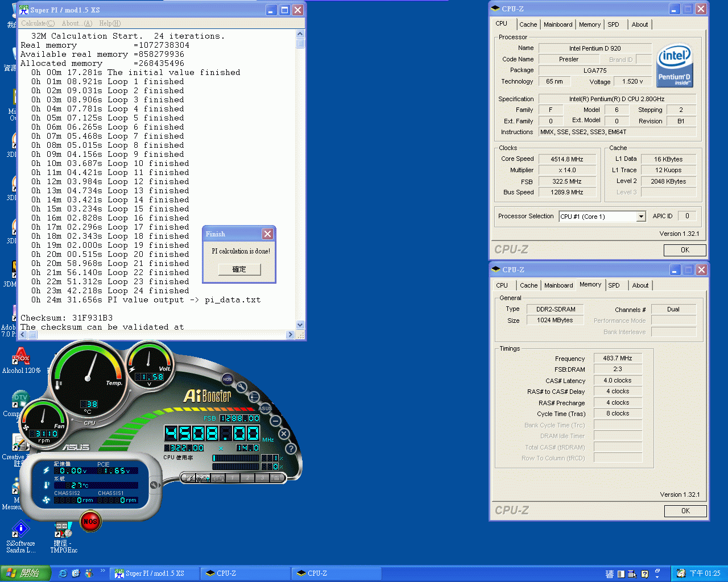This screenshot has height=582, width=728.
Task: Click the Intel Pentium D logo in CPU-Z
Action: [675, 65]
